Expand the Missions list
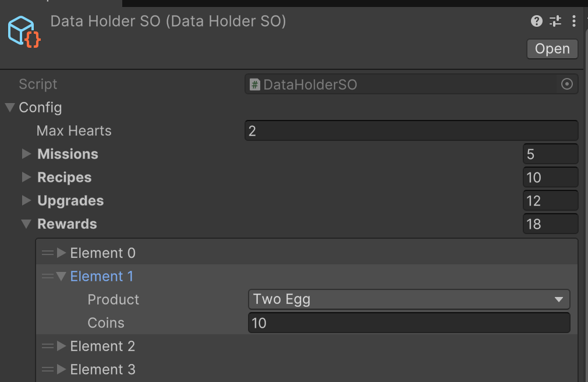The height and width of the screenshot is (382, 588). [x=26, y=154]
